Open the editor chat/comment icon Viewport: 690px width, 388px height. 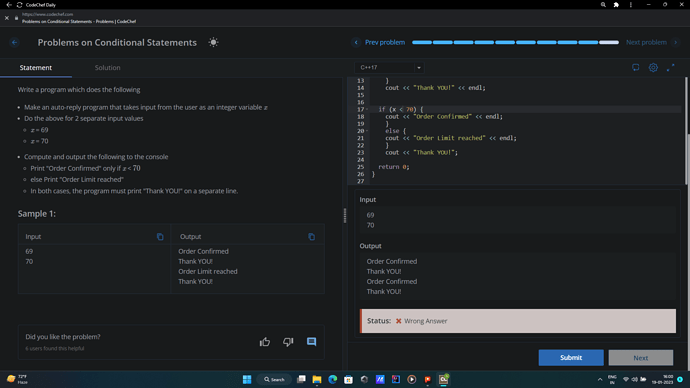coord(635,68)
